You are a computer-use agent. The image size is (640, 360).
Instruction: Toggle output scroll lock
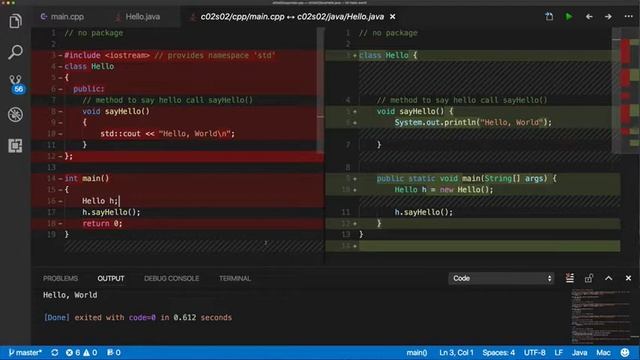(x=589, y=278)
